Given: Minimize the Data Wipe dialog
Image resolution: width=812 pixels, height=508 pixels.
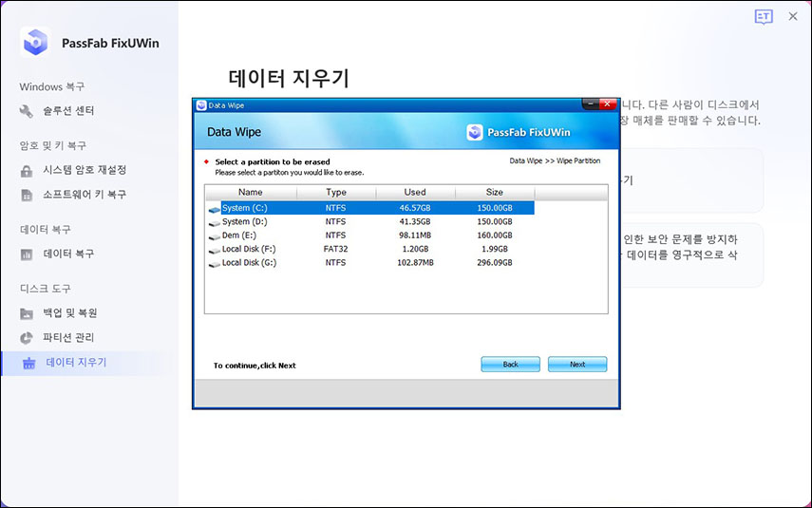Looking at the screenshot, I should 591,104.
